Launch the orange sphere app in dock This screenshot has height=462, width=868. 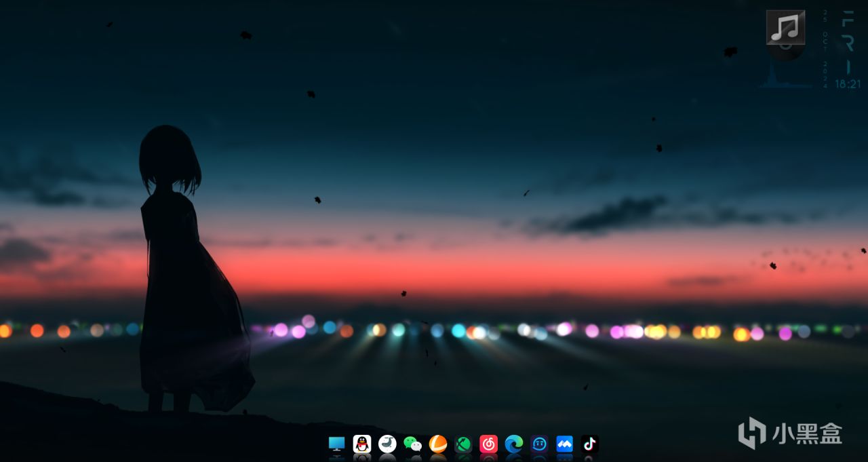tap(438, 444)
